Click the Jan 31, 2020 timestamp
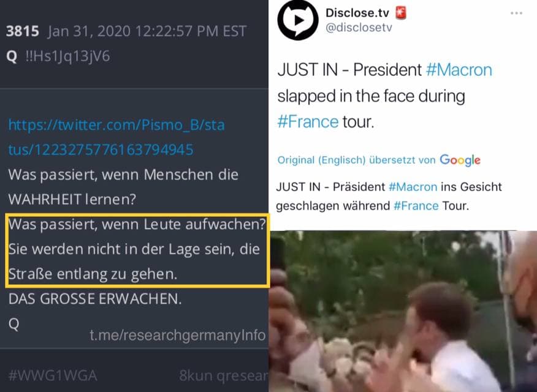This screenshot has height=392, width=537. 147,31
